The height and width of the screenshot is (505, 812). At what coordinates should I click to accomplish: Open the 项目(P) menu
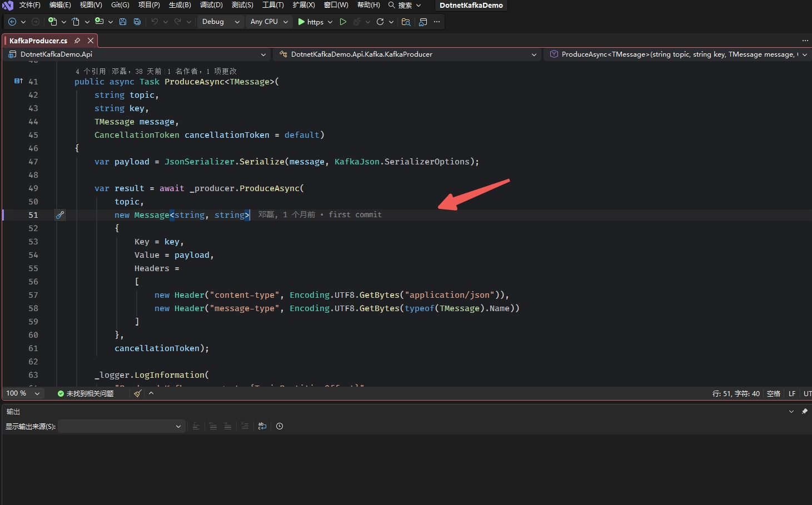click(149, 5)
